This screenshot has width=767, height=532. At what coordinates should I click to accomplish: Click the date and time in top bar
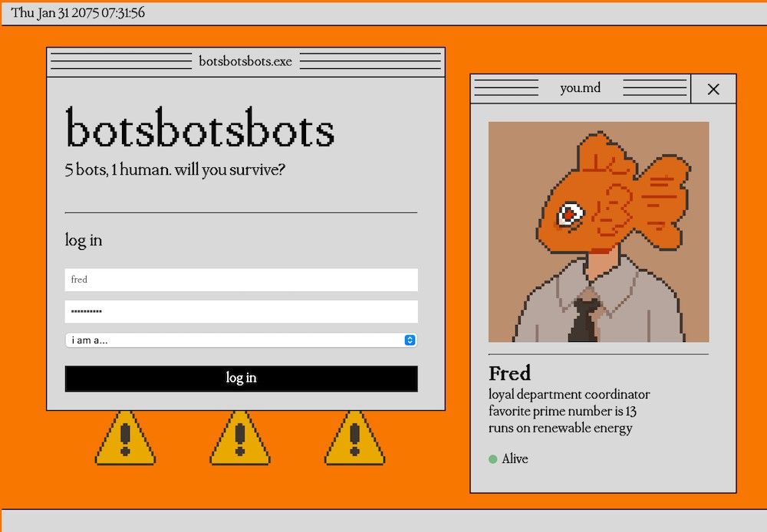pos(78,13)
